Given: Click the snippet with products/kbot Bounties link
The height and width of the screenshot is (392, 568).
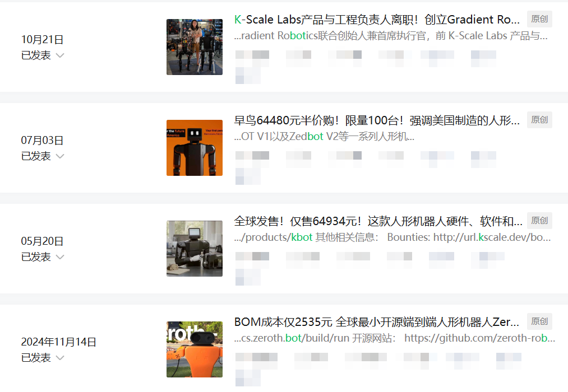Looking at the screenshot, I should 392,237.
